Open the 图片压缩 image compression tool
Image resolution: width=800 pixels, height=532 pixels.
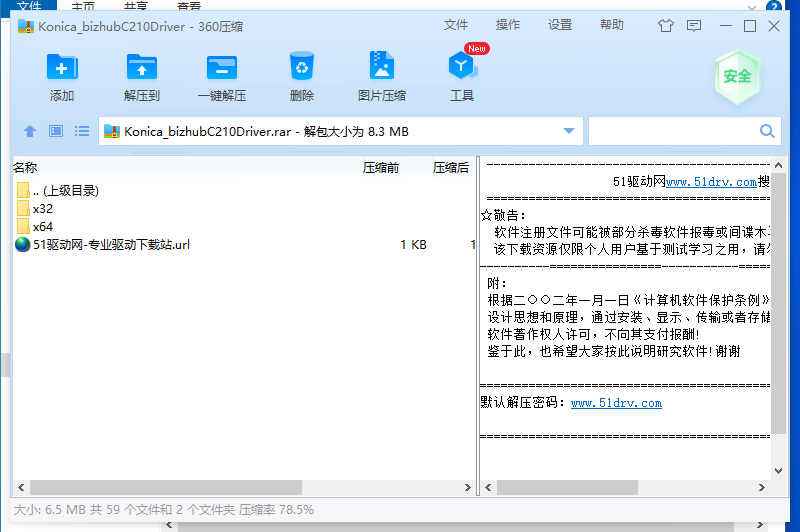[x=382, y=65]
